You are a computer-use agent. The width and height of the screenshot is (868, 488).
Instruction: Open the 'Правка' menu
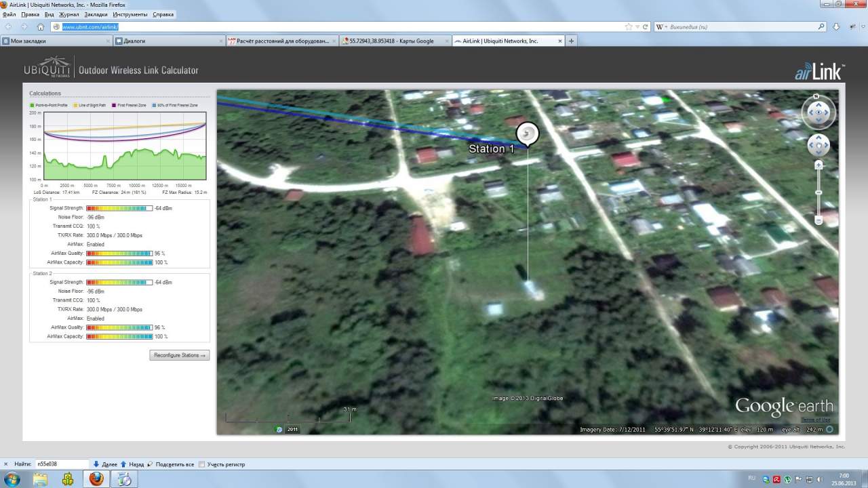tap(31, 14)
